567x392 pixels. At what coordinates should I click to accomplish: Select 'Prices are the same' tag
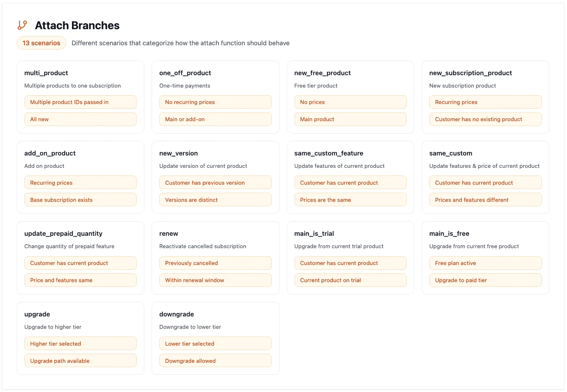[350, 200]
